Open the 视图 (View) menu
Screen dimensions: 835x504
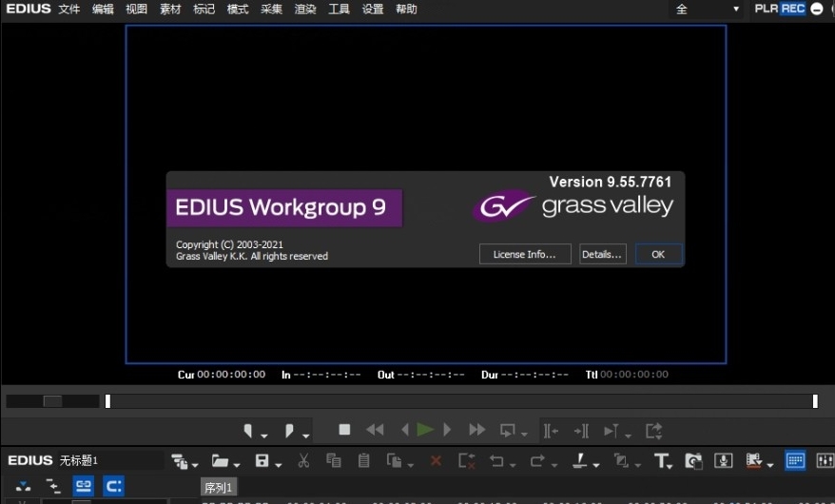tap(136, 10)
